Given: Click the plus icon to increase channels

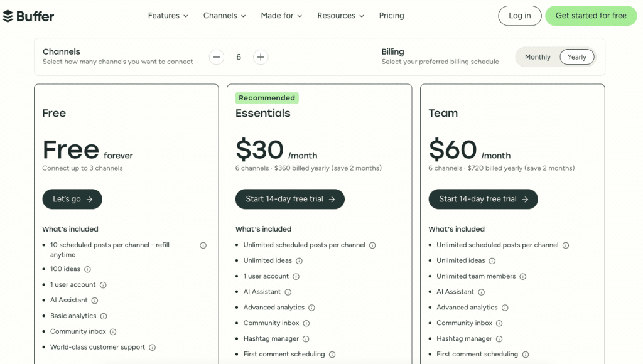Looking at the screenshot, I should (x=260, y=56).
